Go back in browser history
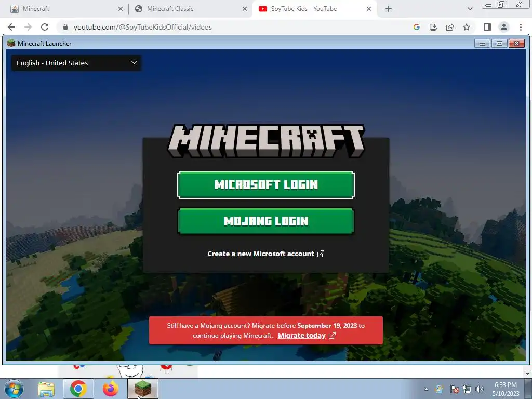This screenshot has height=399, width=532. (x=11, y=27)
